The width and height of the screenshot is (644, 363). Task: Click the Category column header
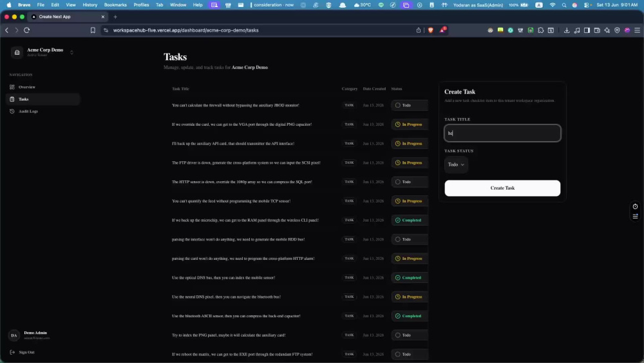tap(350, 89)
